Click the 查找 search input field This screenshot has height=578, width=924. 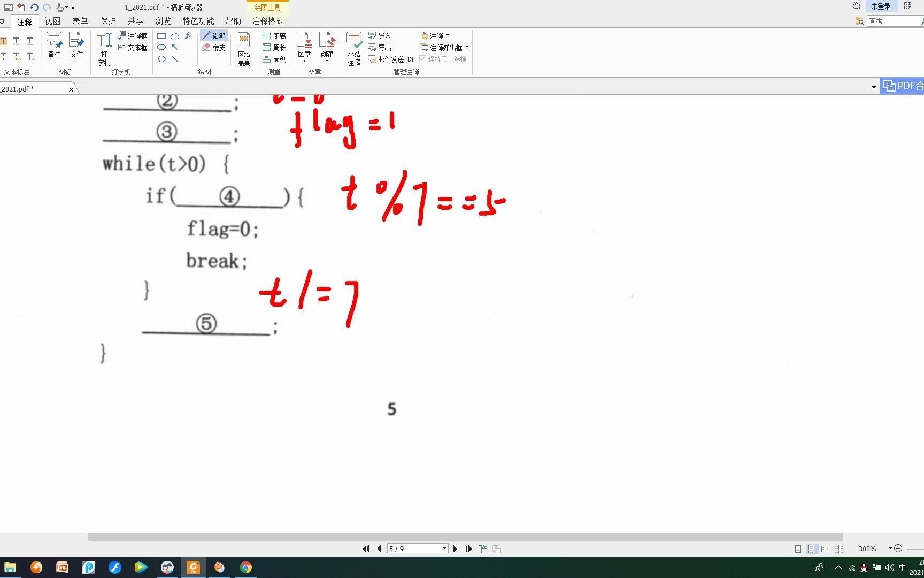coord(894,21)
